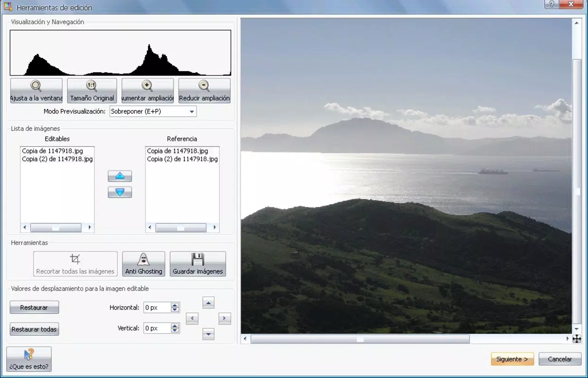Shift editable image left with arrow button
Viewport: 588px width, 378px height.
tap(192, 318)
